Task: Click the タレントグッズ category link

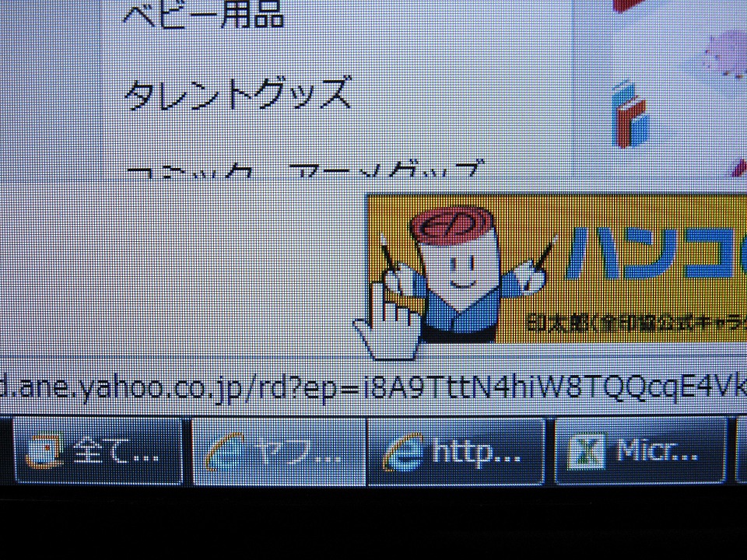Action: [x=237, y=93]
